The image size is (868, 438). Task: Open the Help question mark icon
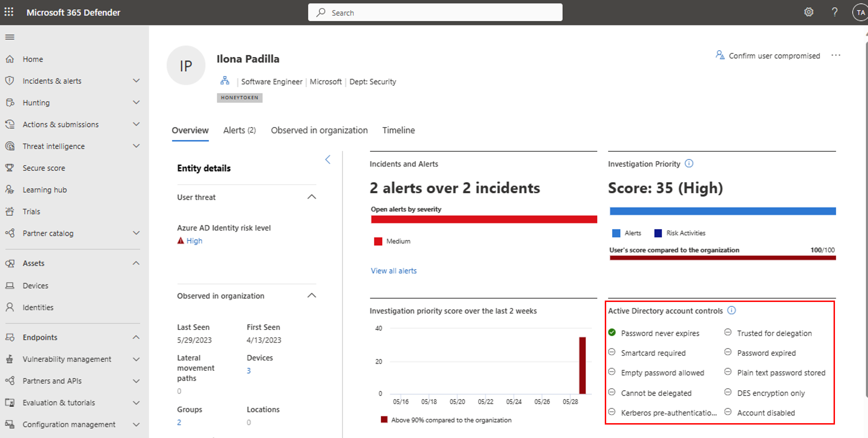pyautogui.click(x=834, y=12)
